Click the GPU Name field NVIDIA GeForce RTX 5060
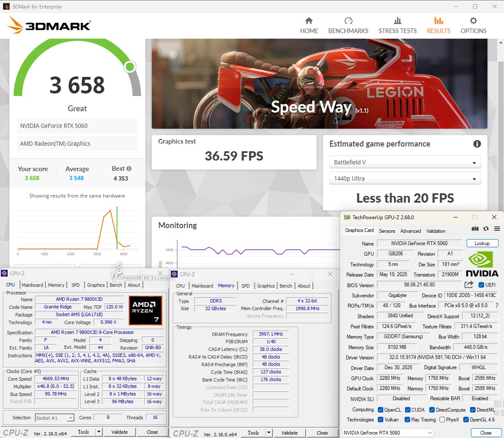 419,243
